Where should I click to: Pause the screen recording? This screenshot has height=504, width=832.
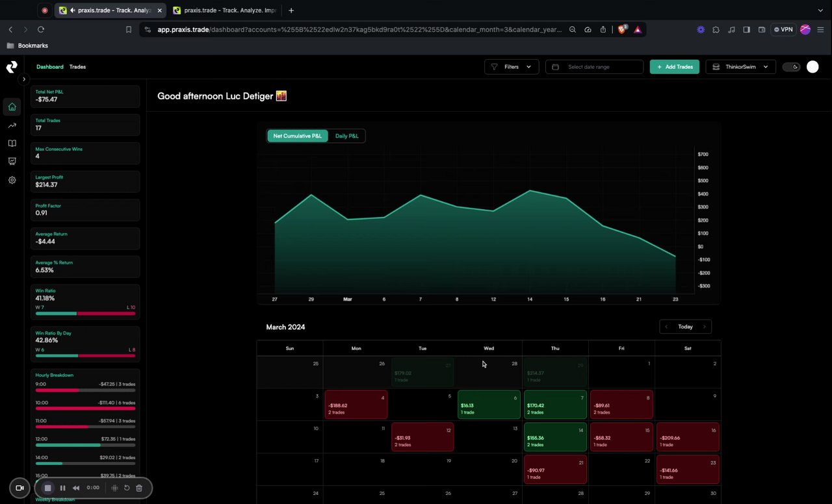62,488
